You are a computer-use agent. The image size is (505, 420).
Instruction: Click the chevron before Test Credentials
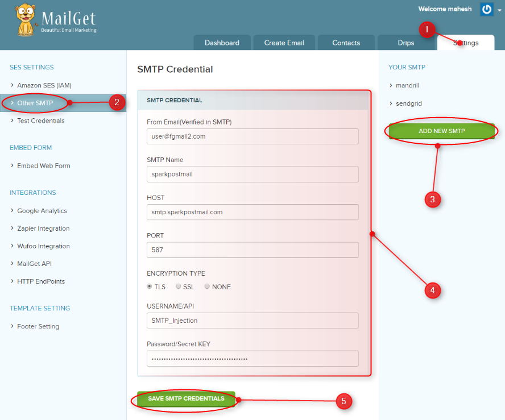[x=13, y=120]
